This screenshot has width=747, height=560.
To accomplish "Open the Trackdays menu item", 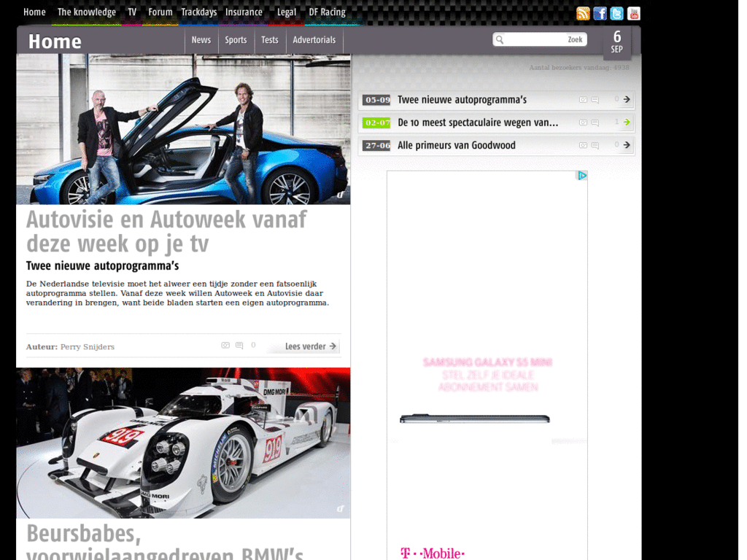I will (x=198, y=12).
